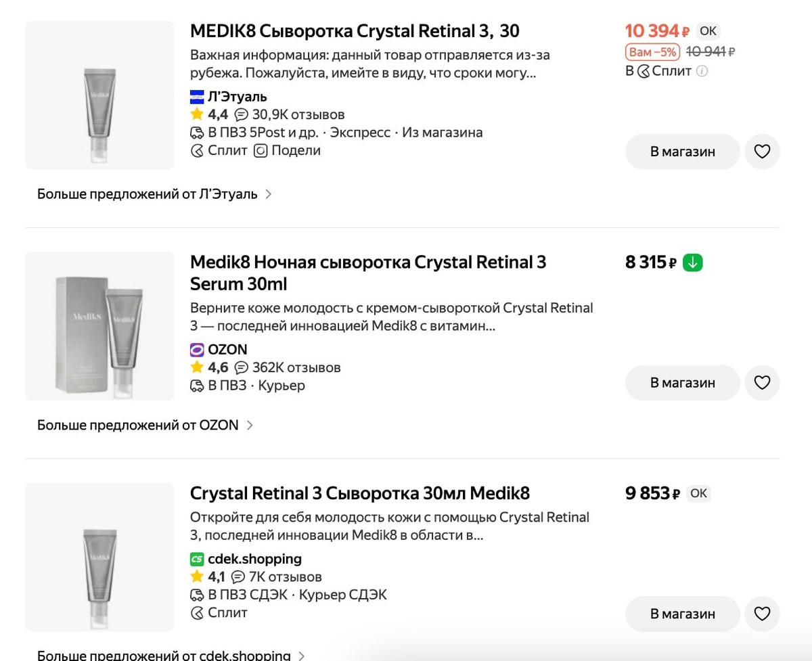This screenshot has width=812, height=661.
Task: Expand Больше предложений от cdek.shopping
Action: pyautogui.click(x=171, y=655)
